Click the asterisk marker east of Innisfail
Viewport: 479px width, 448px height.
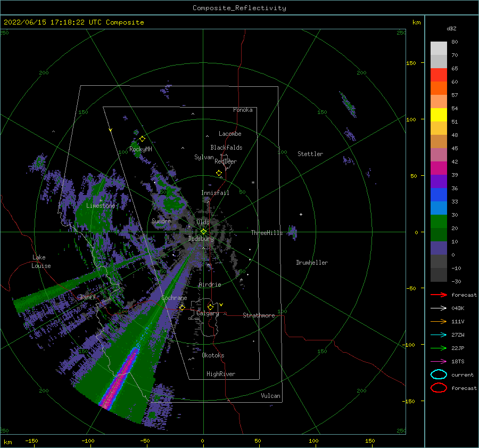tap(253, 183)
